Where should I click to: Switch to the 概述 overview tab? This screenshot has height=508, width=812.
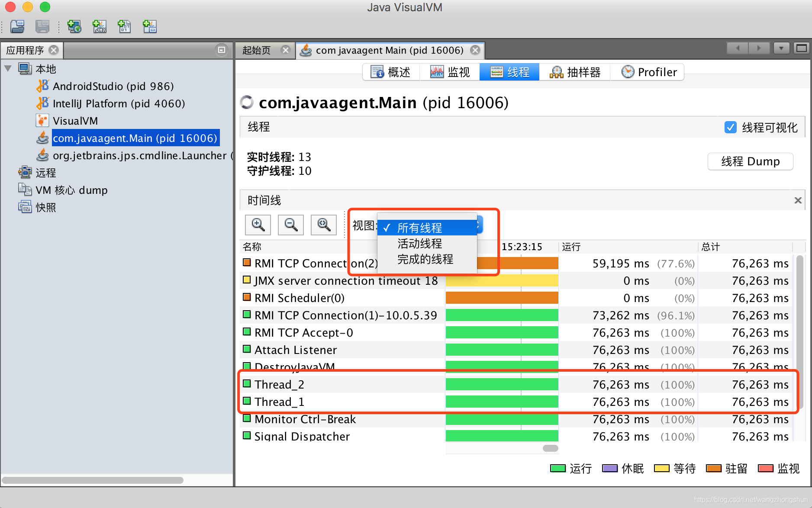click(391, 72)
